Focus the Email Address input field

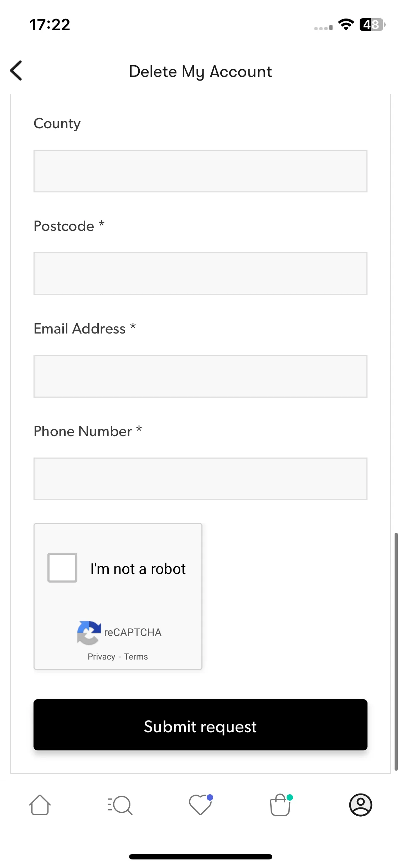click(200, 376)
